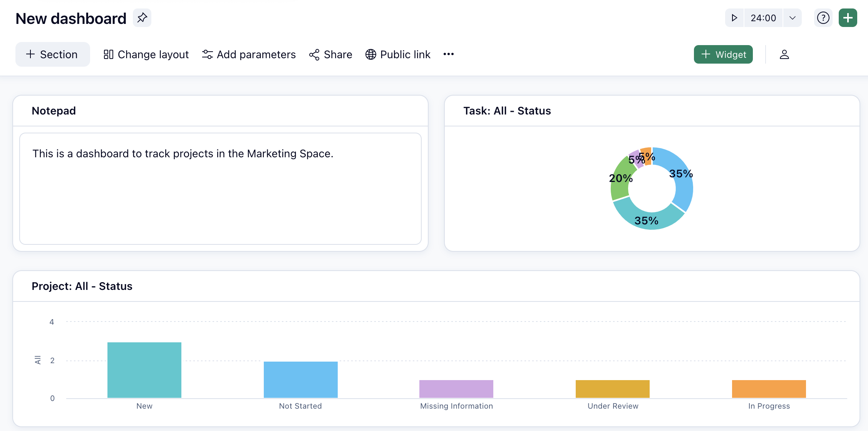Click the Not Started bar

pos(300,380)
